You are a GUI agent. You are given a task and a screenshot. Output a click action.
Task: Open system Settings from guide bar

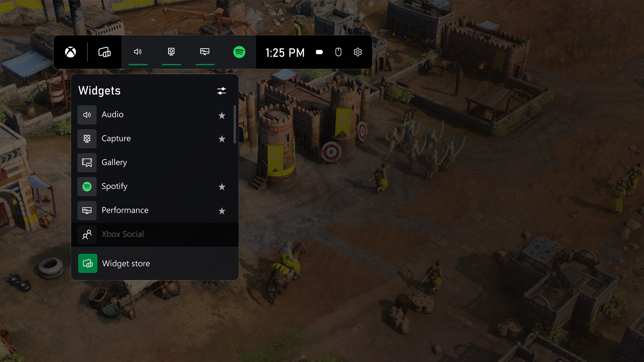click(x=357, y=53)
